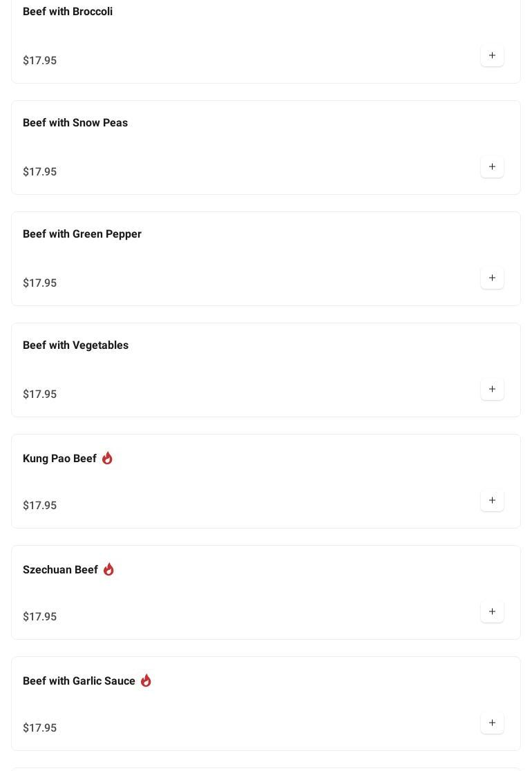Open Beef with Snow Peas details
This screenshot has width=532, height=771.
coord(75,123)
